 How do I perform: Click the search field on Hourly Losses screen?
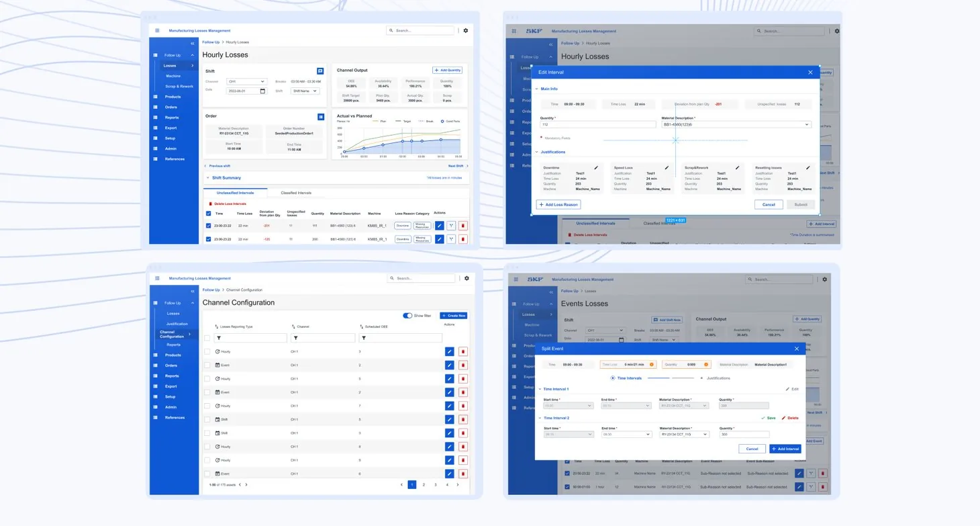click(x=421, y=30)
